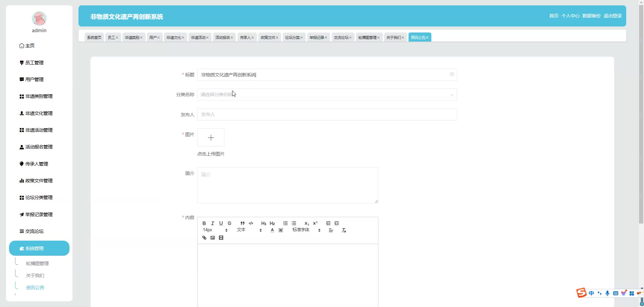Image resolution: width=644 pixels, height=307 pixels.
Task: Create an ordered numbered list
Action: click(x=285, y=223)
